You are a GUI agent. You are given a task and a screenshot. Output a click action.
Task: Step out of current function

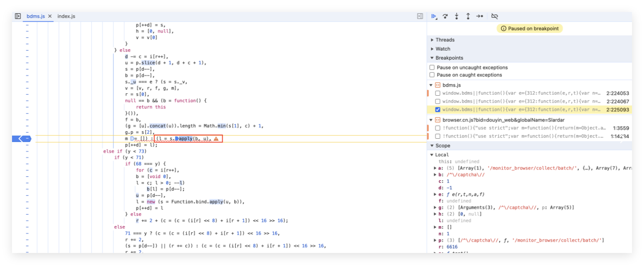click(x=468, y=16)
